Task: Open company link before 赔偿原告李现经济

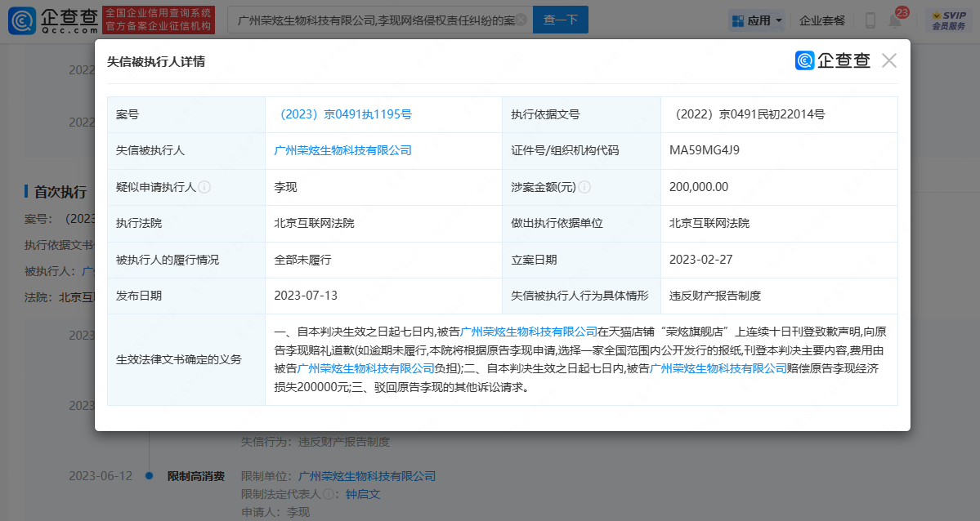Action: click(718, 368)
